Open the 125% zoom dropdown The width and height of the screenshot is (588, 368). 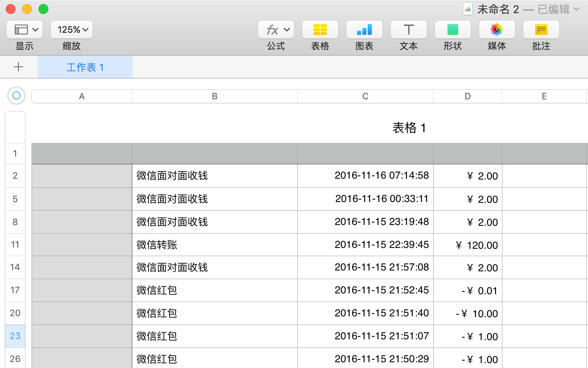72,30
